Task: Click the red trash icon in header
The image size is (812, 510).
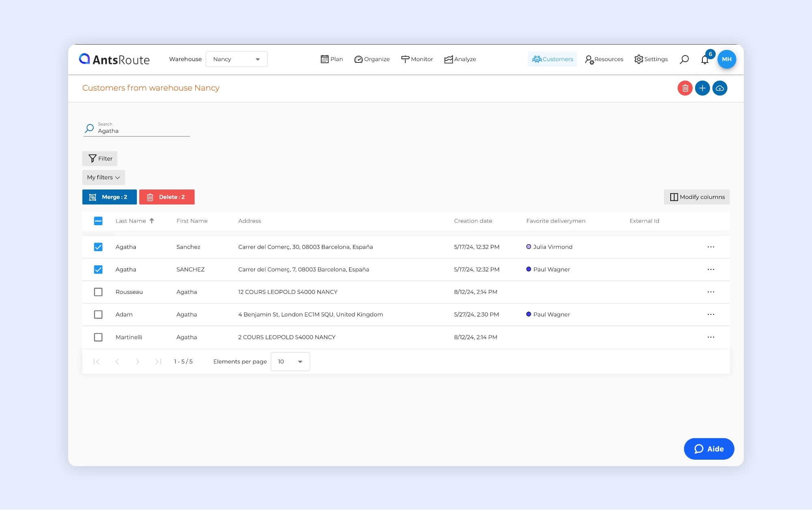Action: (x=685, y=88)
